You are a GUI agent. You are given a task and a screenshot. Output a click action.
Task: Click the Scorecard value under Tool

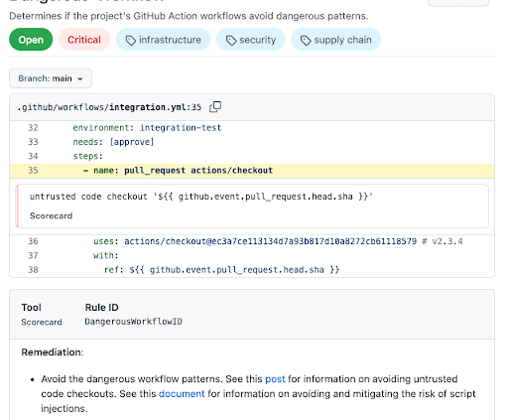click(x=42, y=322)
